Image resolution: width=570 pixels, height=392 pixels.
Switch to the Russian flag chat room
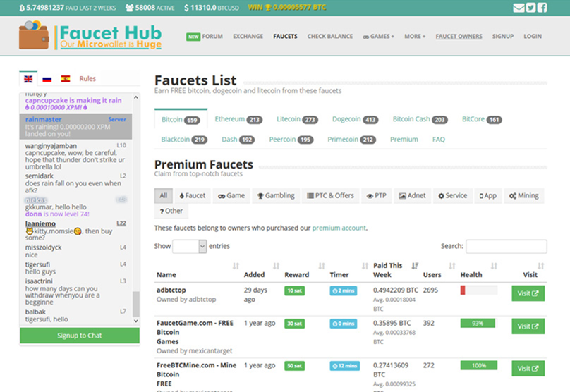coord(47,79)
